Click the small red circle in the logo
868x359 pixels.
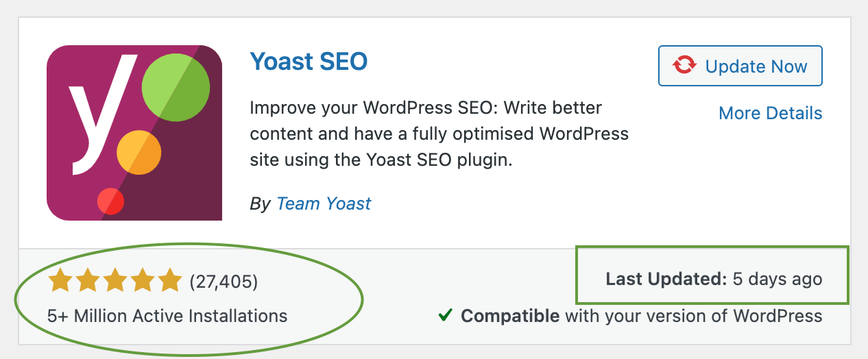[x=110, y=201]
